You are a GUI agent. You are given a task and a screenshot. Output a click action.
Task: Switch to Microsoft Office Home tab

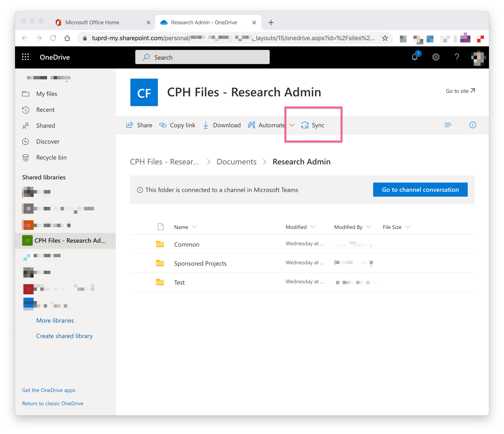coord(102,23)
